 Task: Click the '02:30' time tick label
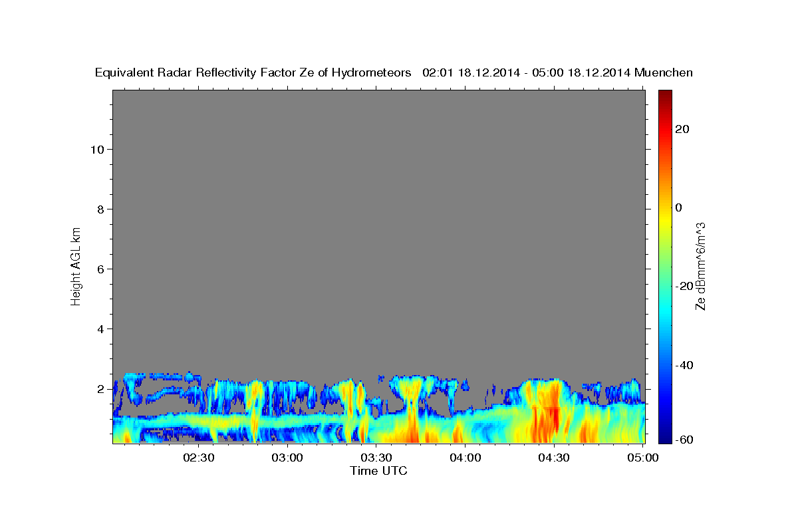point(199,458)
